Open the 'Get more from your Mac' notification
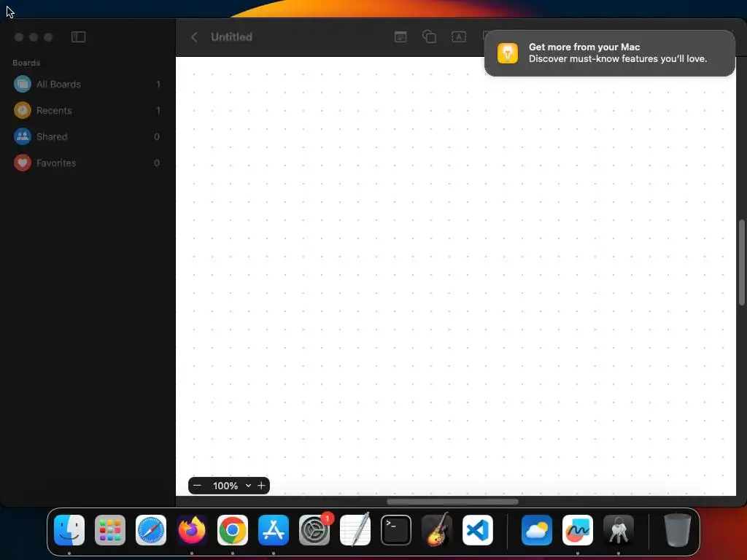The height and width of the screenshot is (560, 747). point(610,52)
